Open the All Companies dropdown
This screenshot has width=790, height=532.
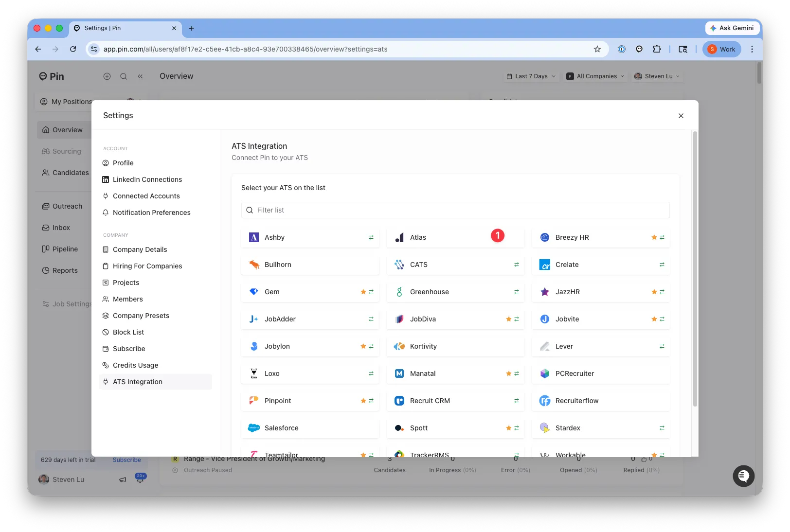click(x=595, y=76)
